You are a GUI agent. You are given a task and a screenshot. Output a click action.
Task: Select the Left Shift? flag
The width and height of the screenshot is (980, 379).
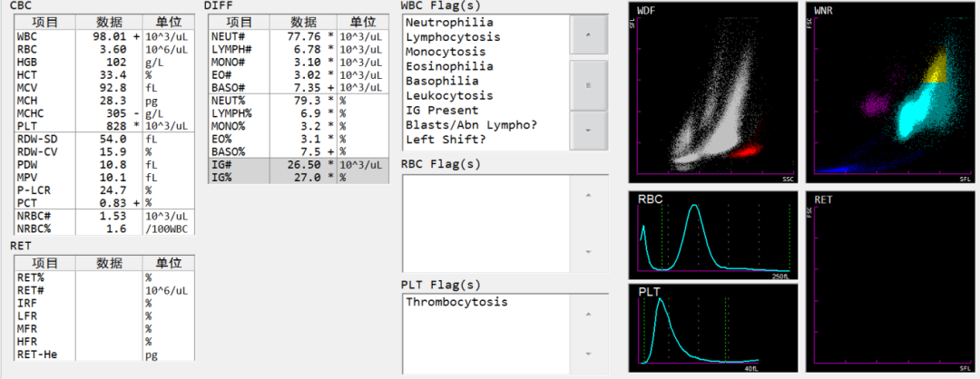point(446,140)
